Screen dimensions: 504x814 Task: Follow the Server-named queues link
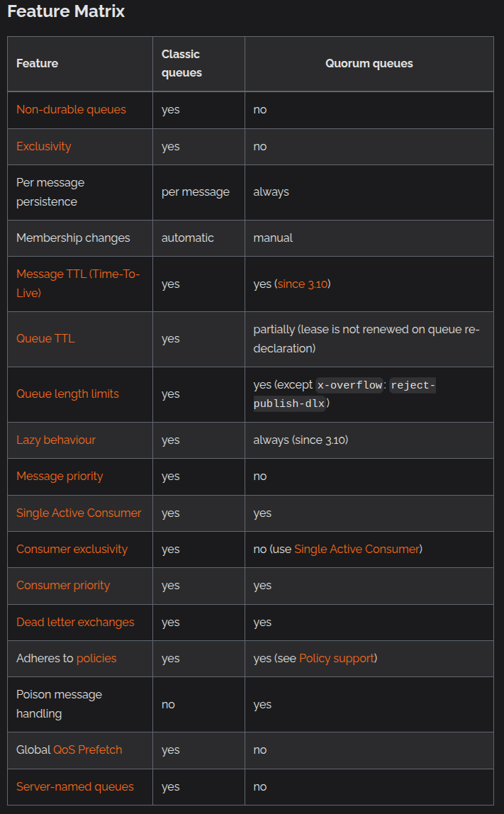[x=75, y=786]
